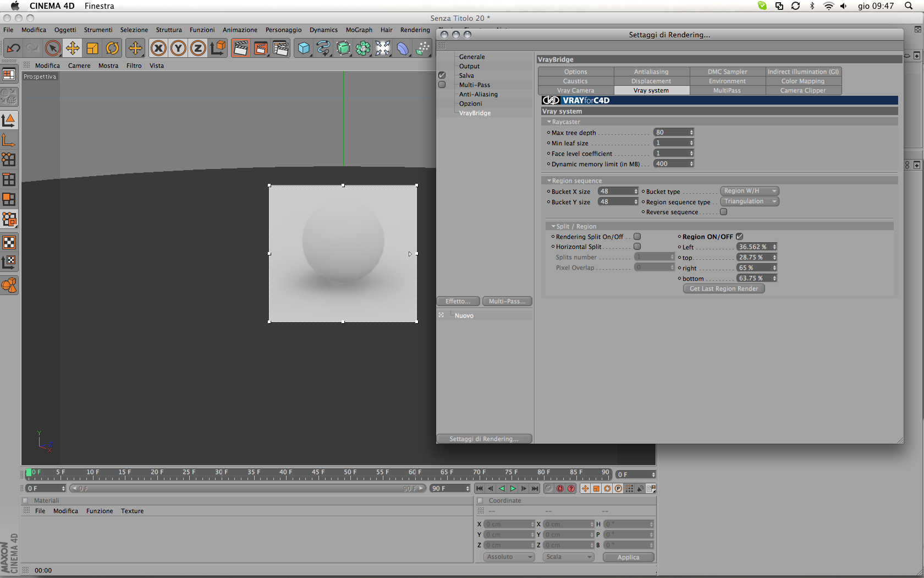The height and width of the screenshot is (578, 924).
Task: Select the Rotate tool icon
Action: coord(112,48)
